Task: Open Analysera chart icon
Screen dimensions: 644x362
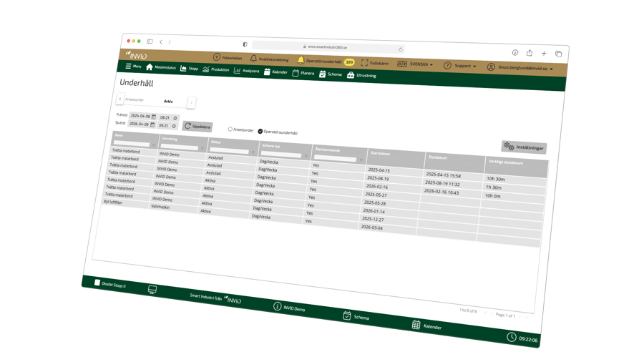Action: [x=237, y=70]
